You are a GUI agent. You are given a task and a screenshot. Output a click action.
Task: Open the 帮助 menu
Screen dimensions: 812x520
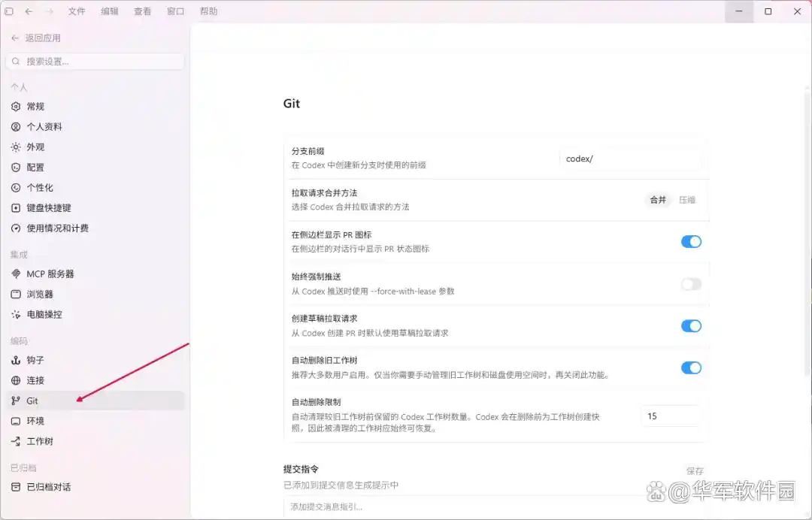pyautogui.click(x=209, y=11)
